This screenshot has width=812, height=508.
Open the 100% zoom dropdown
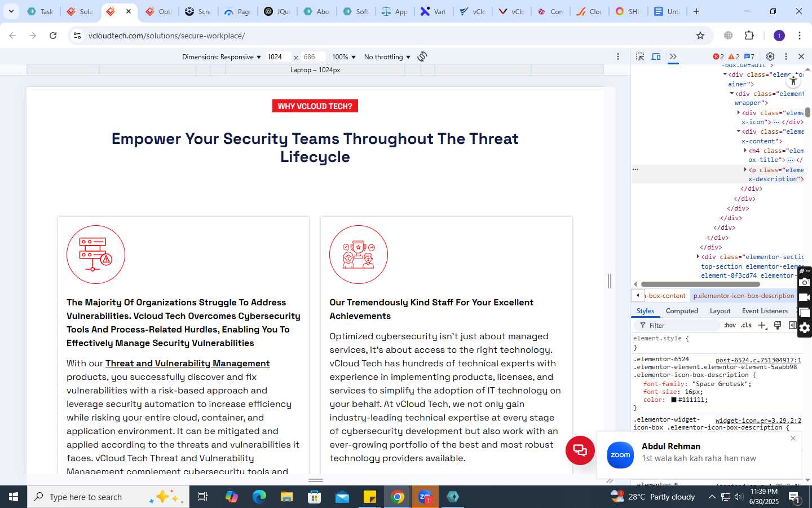[x=344, y=57]
